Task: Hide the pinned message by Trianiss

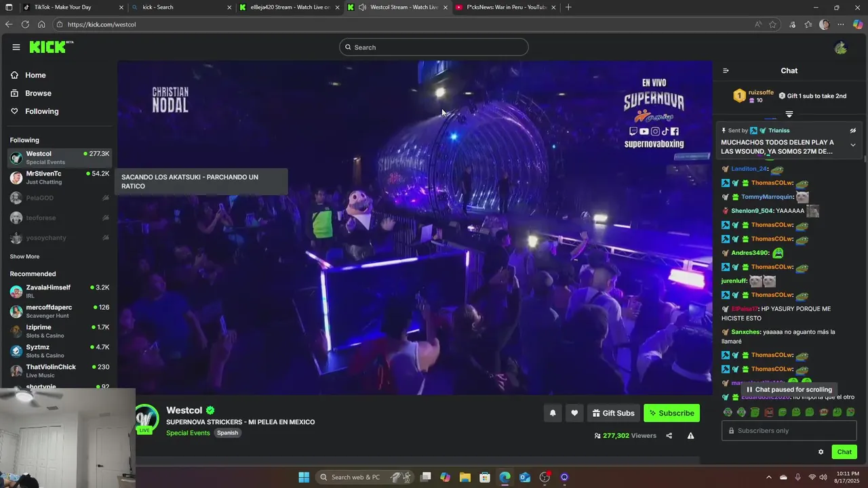Action: tap(852, 131)
